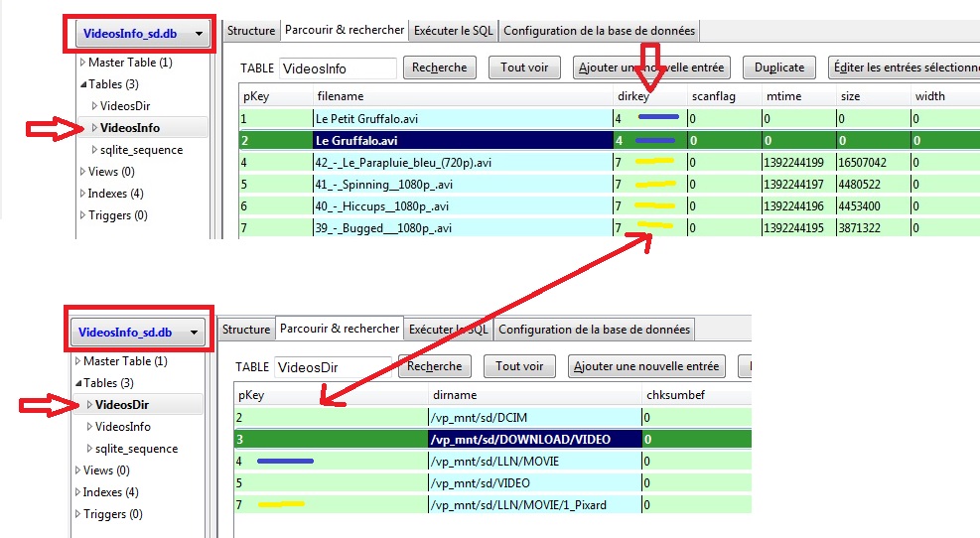Click the TABLE field containing VideosInfo
Screen dimensions: 980x538
pos(337,68)
